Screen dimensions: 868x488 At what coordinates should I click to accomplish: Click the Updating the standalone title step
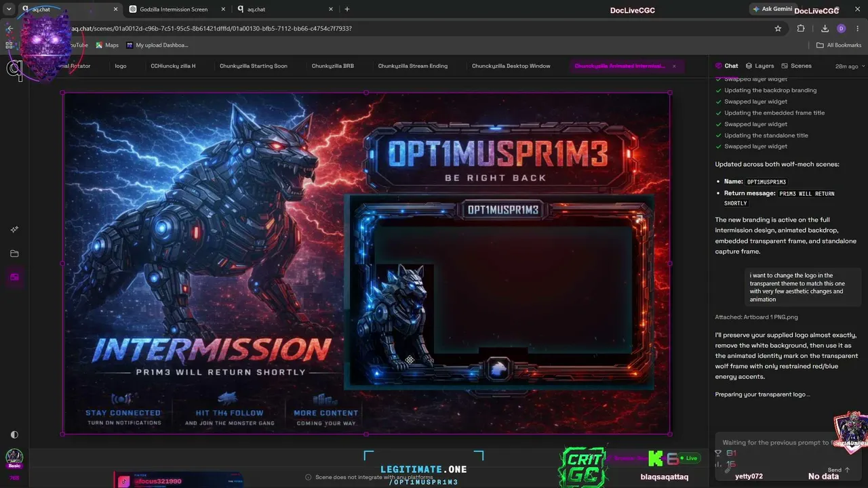point(766,136)
